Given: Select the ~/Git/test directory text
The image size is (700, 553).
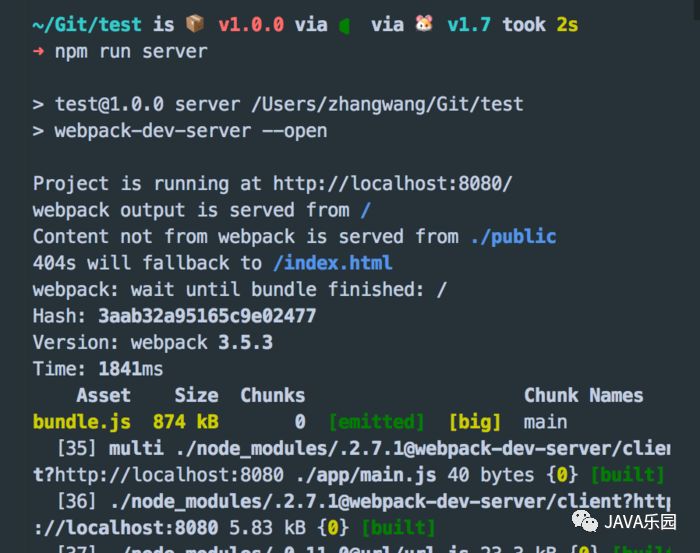Looking at the screenshot, I should click(x=87, y=24).
